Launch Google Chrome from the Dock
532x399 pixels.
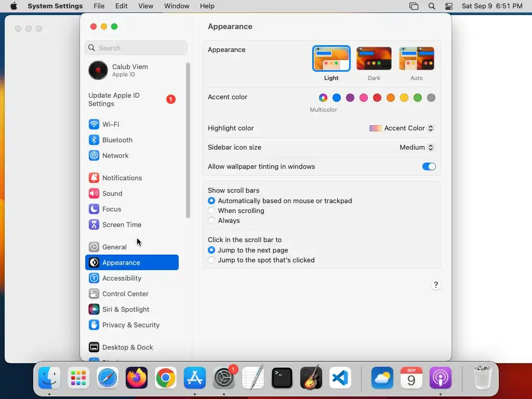166,378
